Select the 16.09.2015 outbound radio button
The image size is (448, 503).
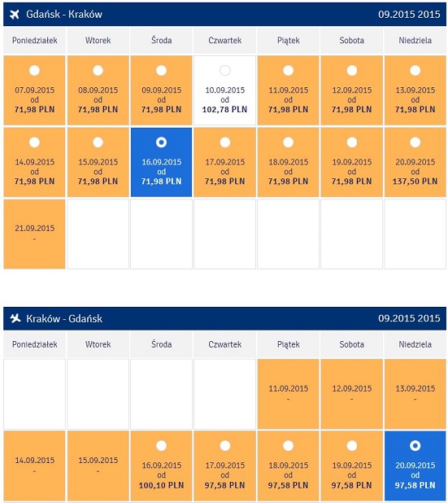coord(161,142)
